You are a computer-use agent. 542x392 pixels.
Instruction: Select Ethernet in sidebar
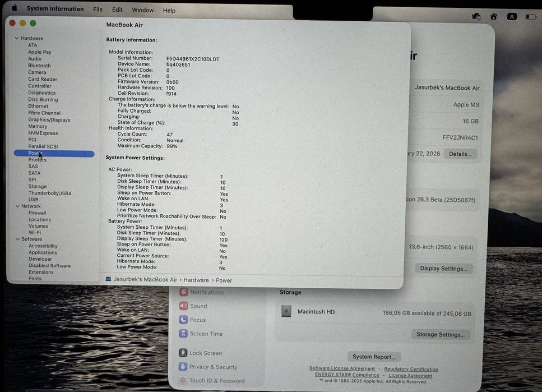38,106
